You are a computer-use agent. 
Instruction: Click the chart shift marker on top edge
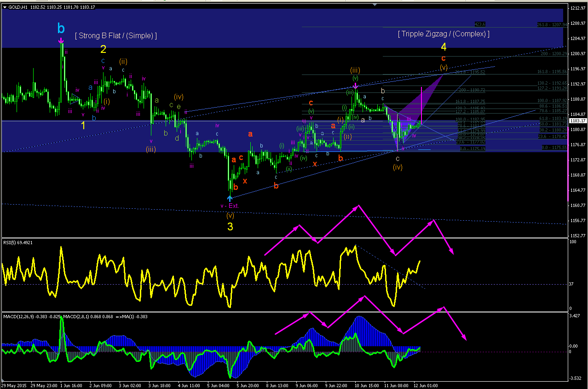click(x=375, y=4)
